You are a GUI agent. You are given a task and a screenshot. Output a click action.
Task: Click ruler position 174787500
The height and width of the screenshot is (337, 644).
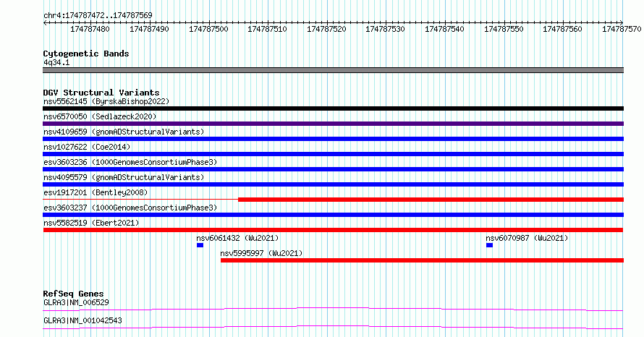208,29
